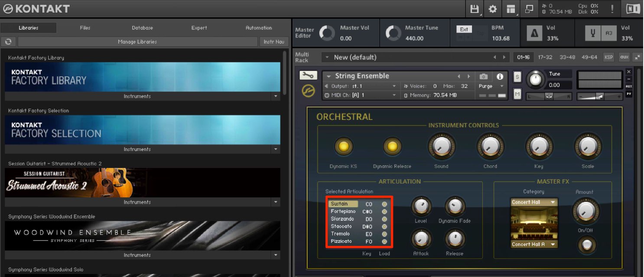Image resolution: width=644 pixels, height=277 pixels.
Task: Switch to rack page 49-64
Action: (589, 57)
